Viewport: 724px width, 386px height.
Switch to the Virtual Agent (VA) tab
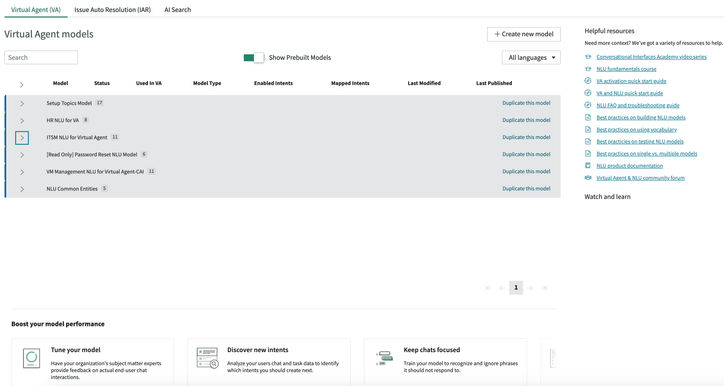(36, 10)
